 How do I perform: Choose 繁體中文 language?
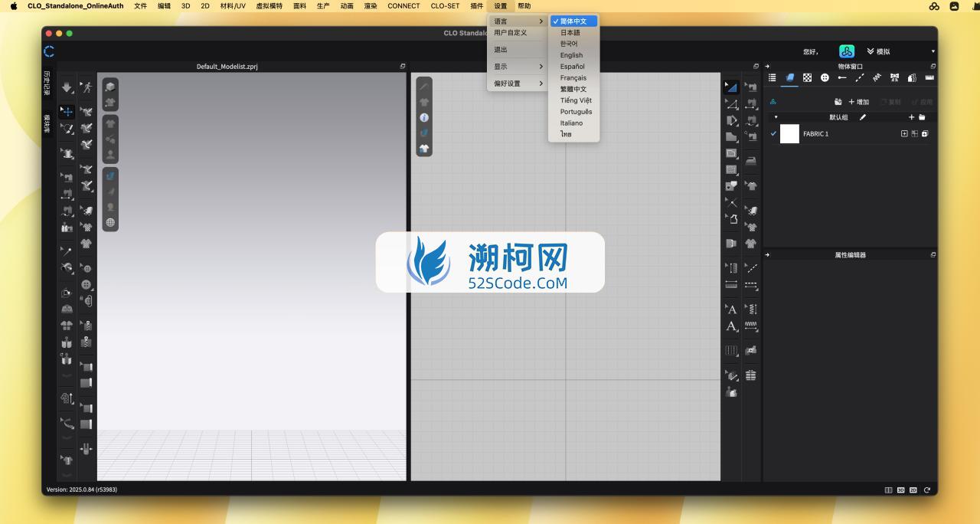click(x=573, y=89)
